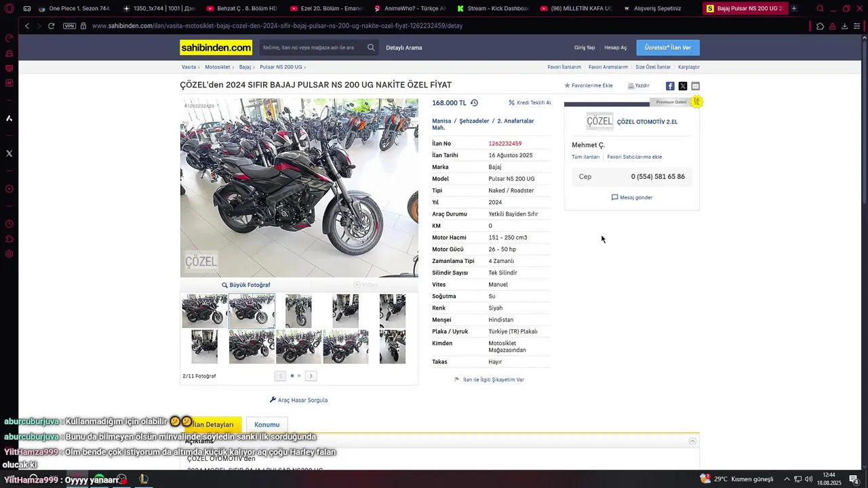Select the third photo thumbnail
This screenshot has width=868, height=488.
click(x=298, y=311)
